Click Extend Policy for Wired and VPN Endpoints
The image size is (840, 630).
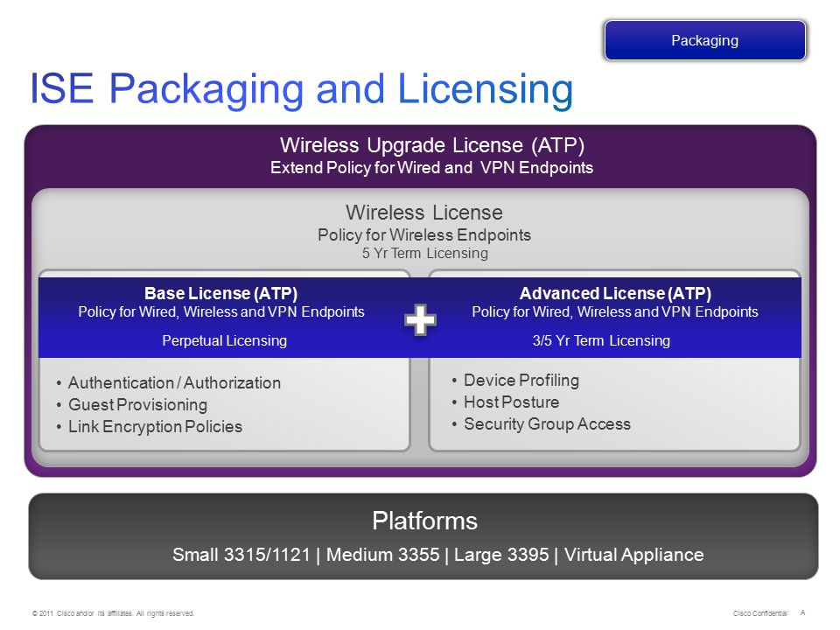pos(431,168)
